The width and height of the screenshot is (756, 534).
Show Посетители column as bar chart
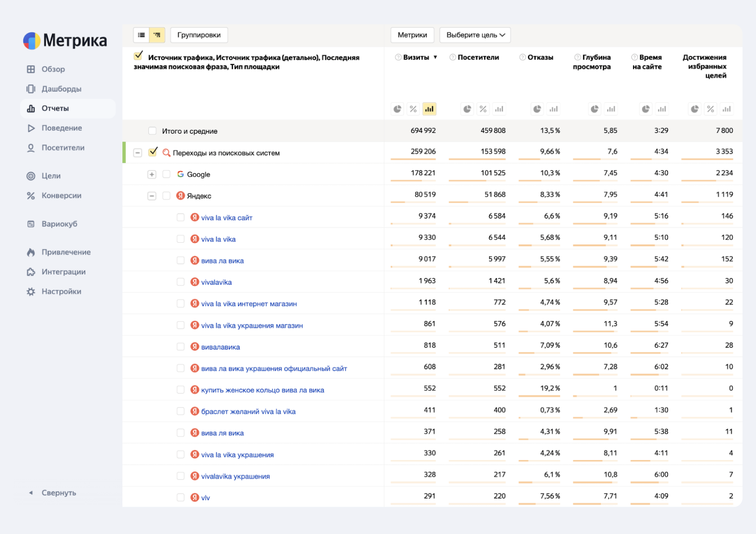[499, 109]
